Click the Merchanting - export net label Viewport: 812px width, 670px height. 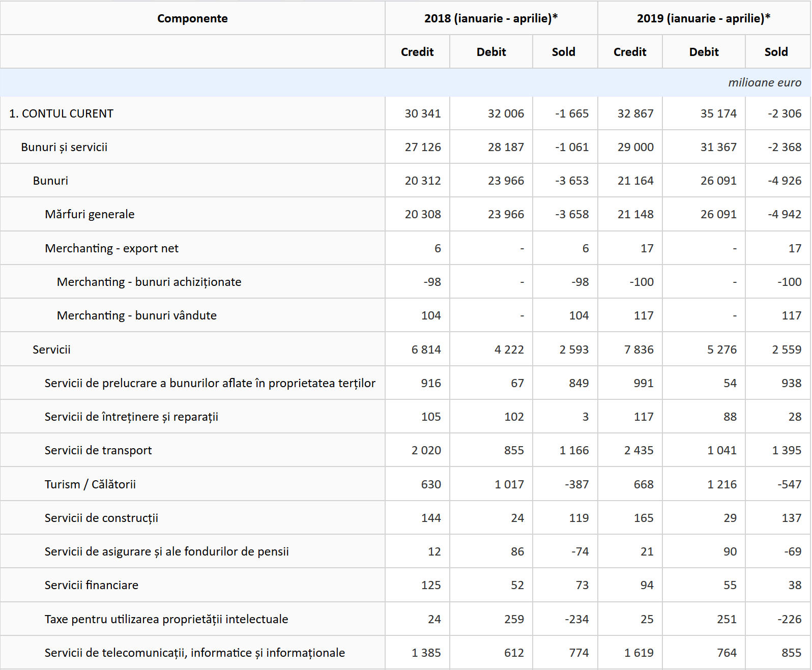pyautogui.click(x=111, y=248)
